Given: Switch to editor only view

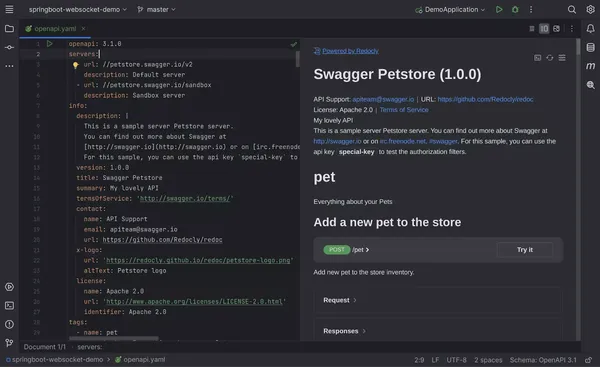Looking at the screenshot, I should 532,29.
